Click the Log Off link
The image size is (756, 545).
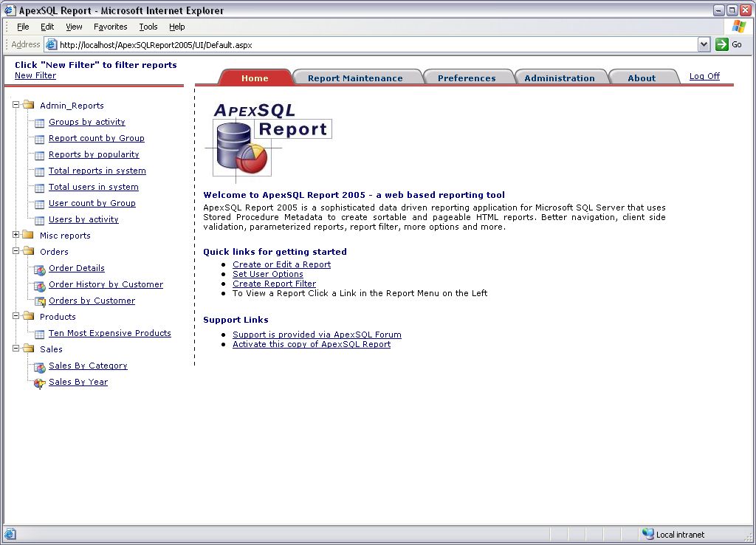point(703,75)
